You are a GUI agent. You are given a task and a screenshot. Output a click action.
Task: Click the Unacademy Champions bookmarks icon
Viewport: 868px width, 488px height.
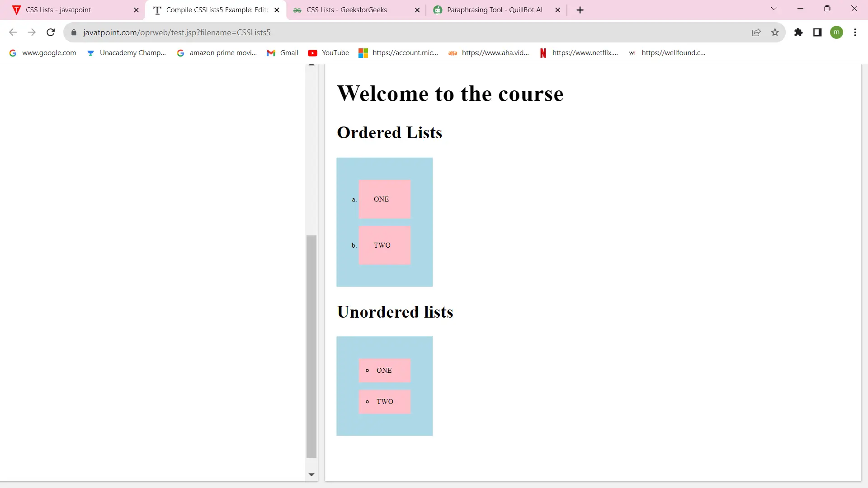point(91,53)
